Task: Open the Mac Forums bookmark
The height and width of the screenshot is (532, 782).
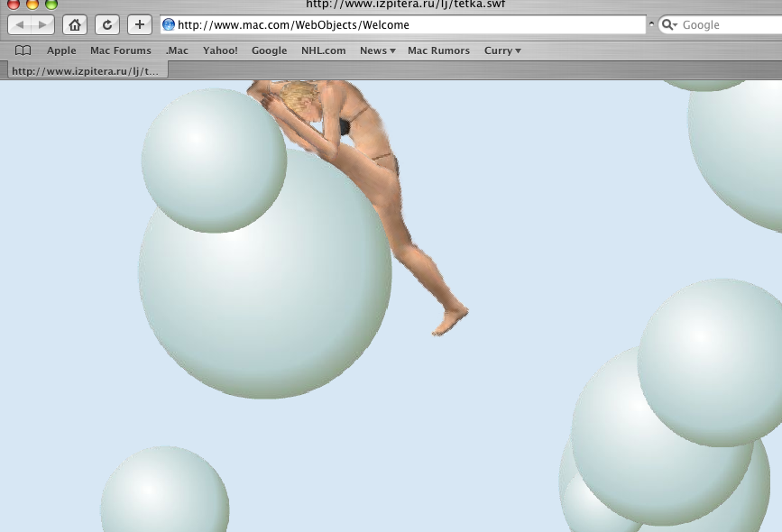Action: click(x=121, y=50)
